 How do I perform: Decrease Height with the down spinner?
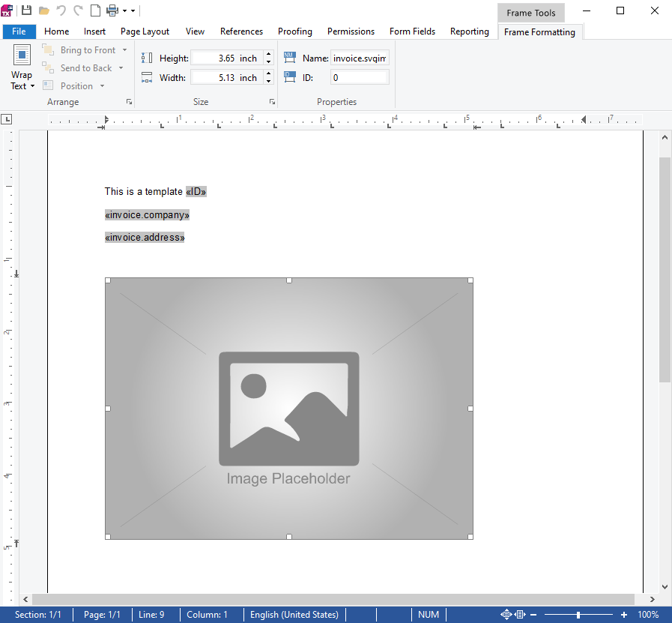pyautogui.click(x=269, y=61)
